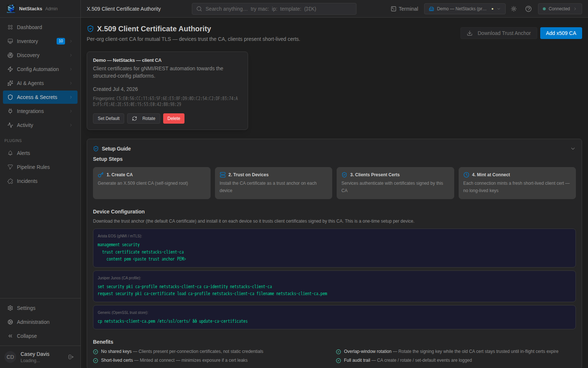Open the Incidents plugin
The height and width of the screenshot is (368, 588).
pos(40,181)
